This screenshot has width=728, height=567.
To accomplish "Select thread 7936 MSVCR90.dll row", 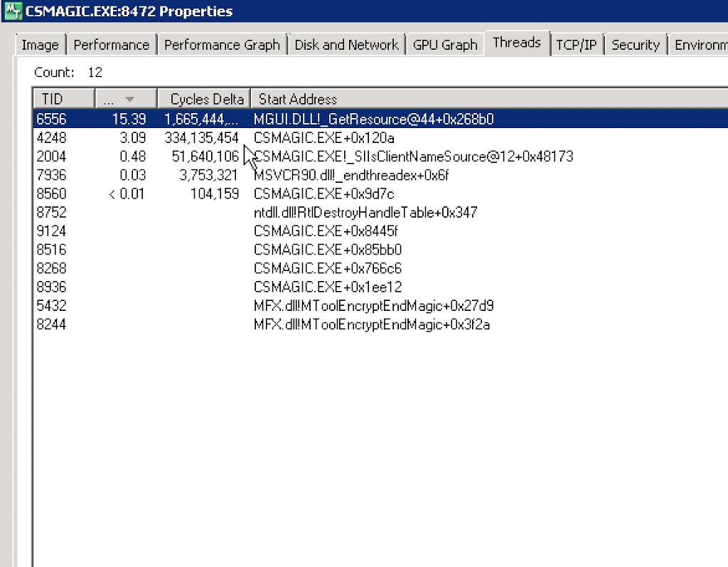I will pyautogui.click(x=351, y=175).
